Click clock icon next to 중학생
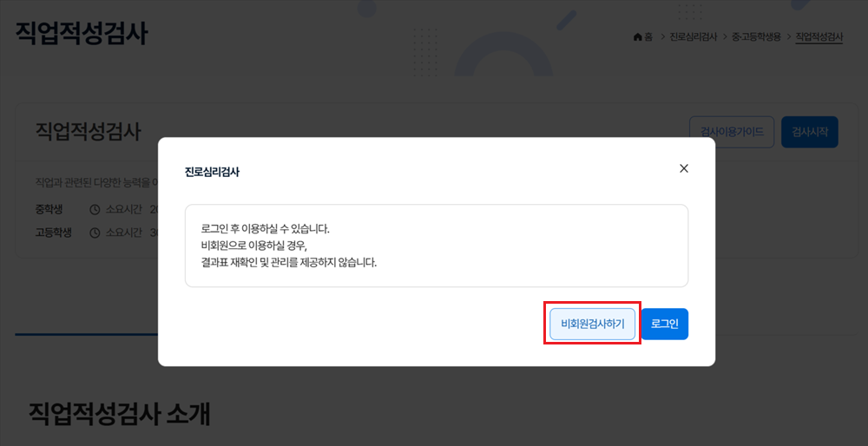868x446 pixels. tap(95, 210)
